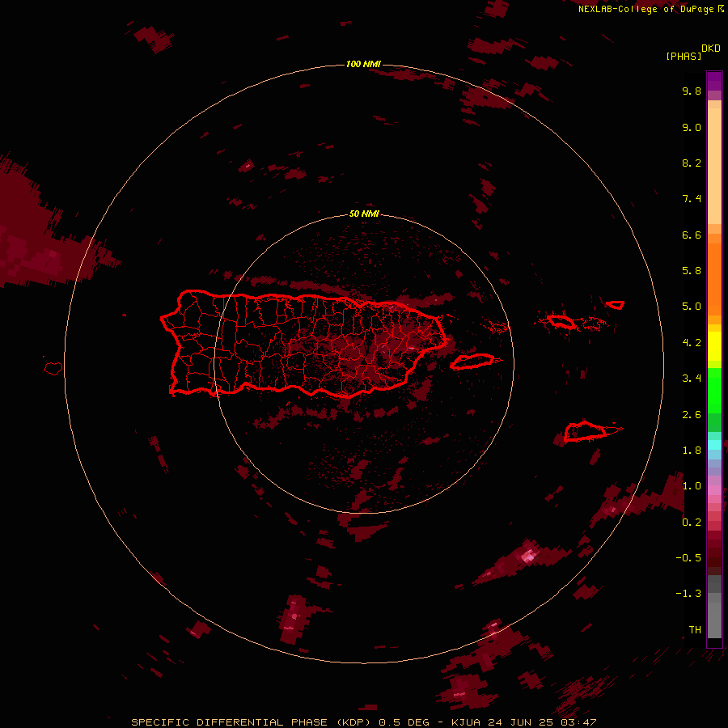728x728 pixels.
Task: Click the 6.6 value on the color scale
Action: [692, 235]
